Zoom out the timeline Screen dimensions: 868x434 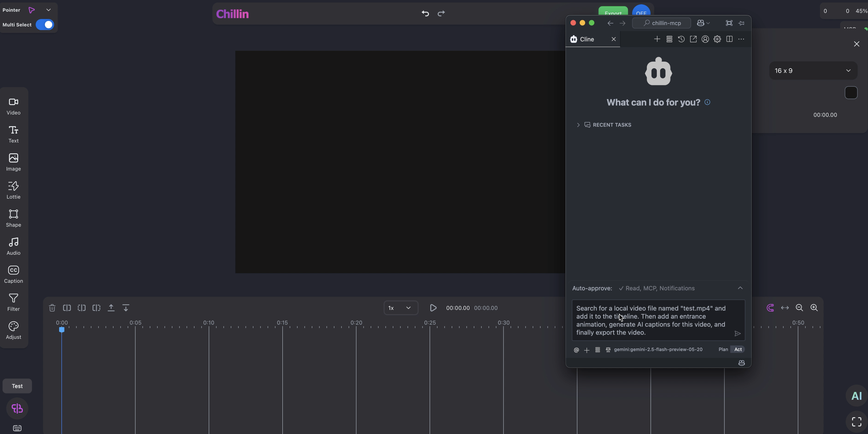(799, 308)
